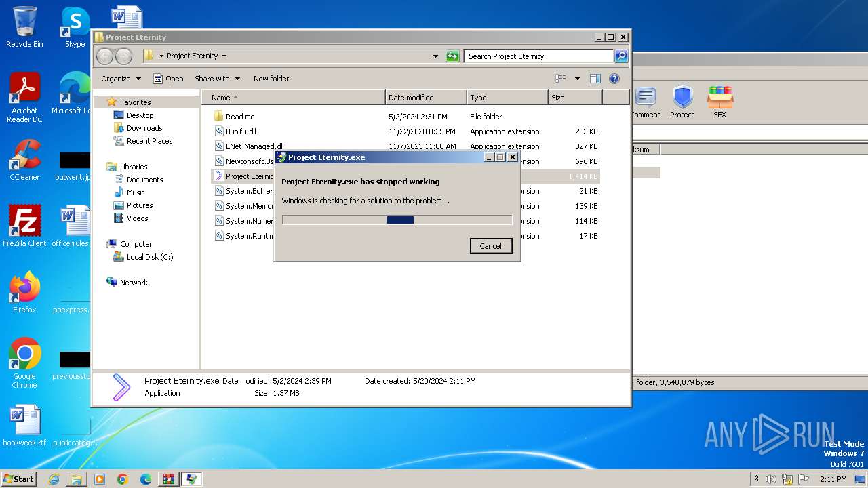This screenshot has width=868, height=488.
Task: Open the Chrome icon on the taskbar
Action: (x=123, y=479)
